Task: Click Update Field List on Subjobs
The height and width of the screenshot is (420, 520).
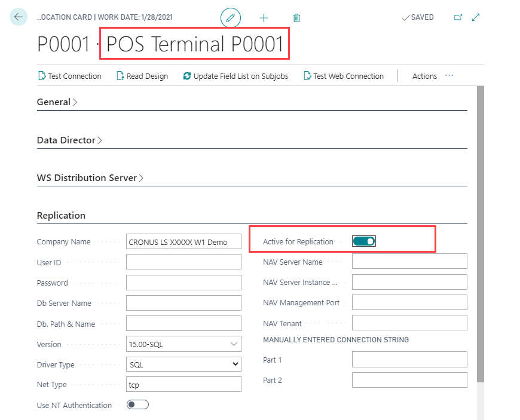Action: point(235,76)
